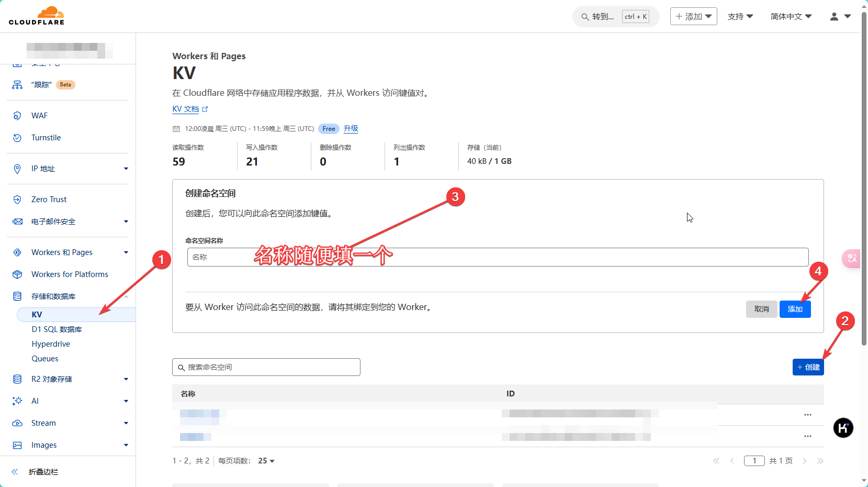Click the 命名空间名称 name input field
Screen dimensions: 868x487
[498, 257]
